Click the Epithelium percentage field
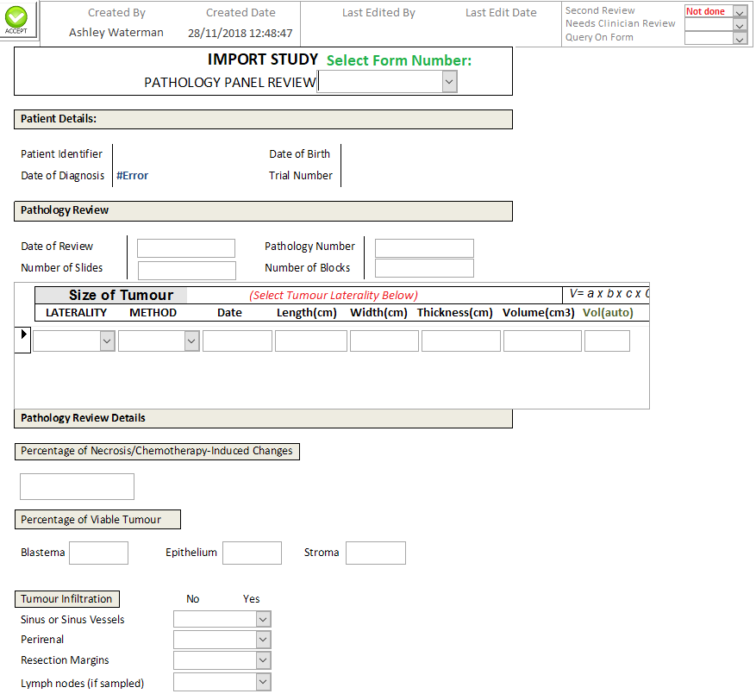This screenshot has height=700, width=756. (x=252, y=553)
